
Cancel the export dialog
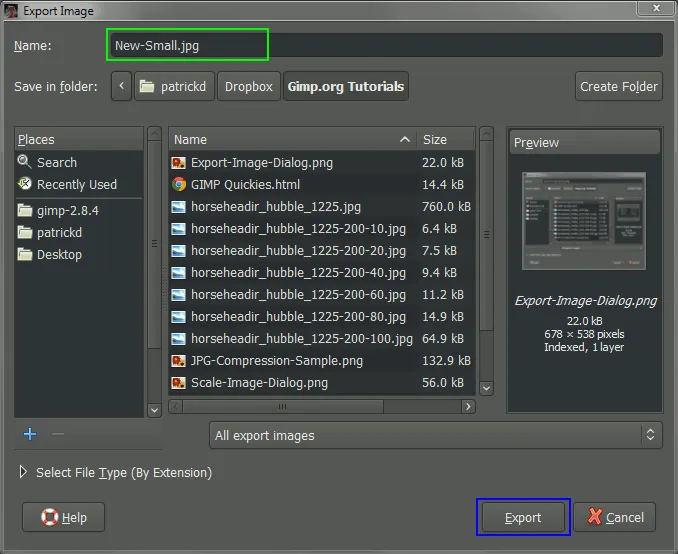(x=614, y=517)
